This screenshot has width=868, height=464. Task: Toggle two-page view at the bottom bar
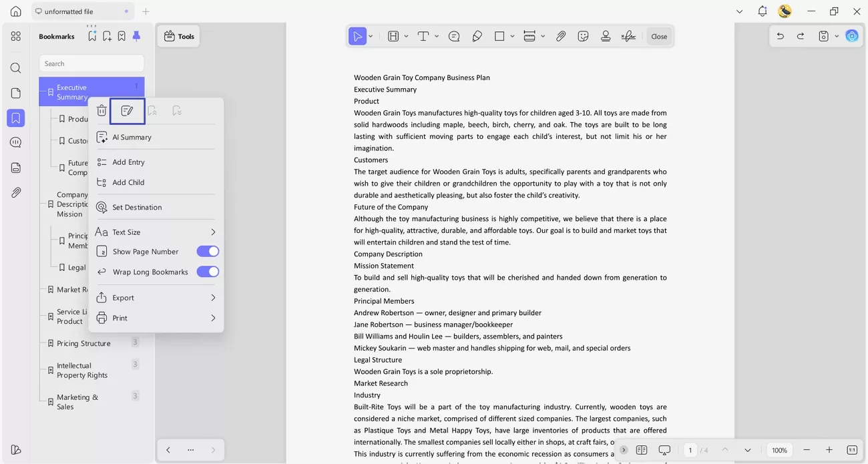(x=642, y=450)
